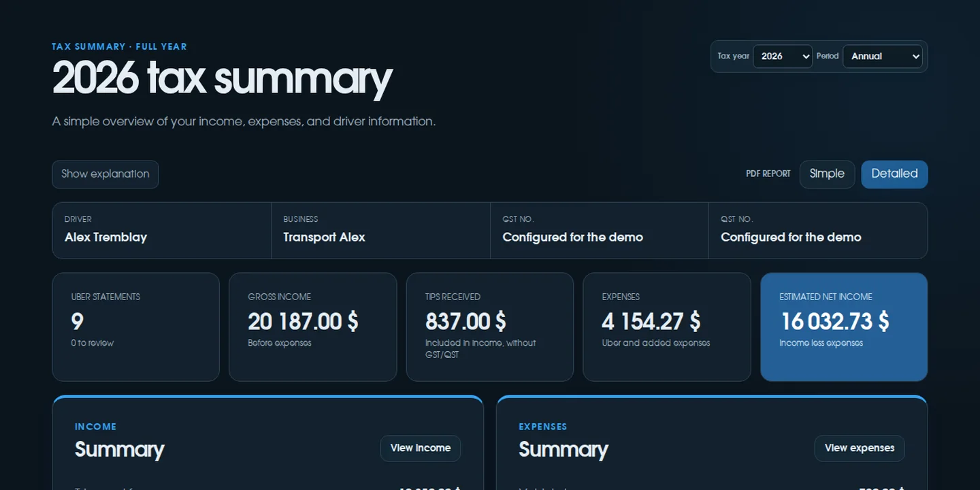
Task: Select the Uber Statements card
Action: (136, 327)
